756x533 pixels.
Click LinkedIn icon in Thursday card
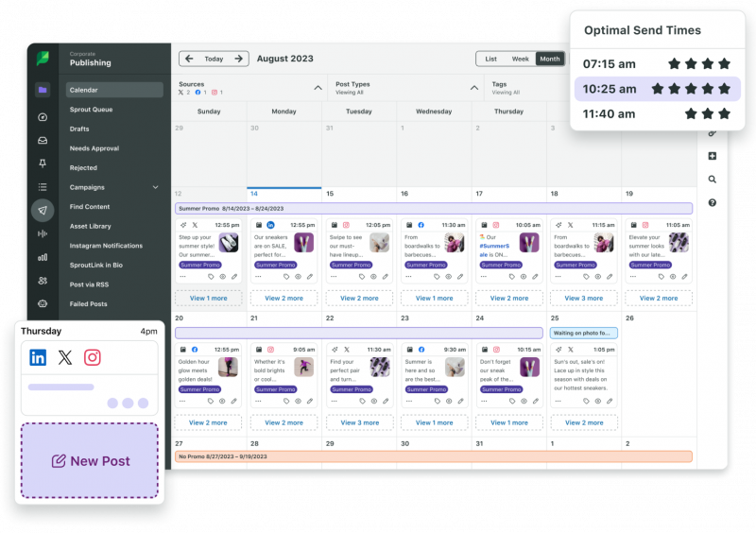coord(38,357)
